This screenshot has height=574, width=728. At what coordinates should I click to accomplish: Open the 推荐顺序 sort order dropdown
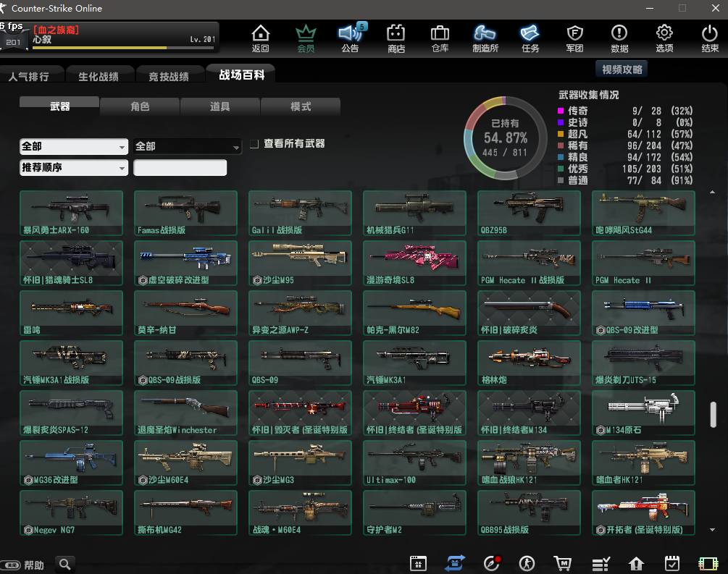click(74, 167)
